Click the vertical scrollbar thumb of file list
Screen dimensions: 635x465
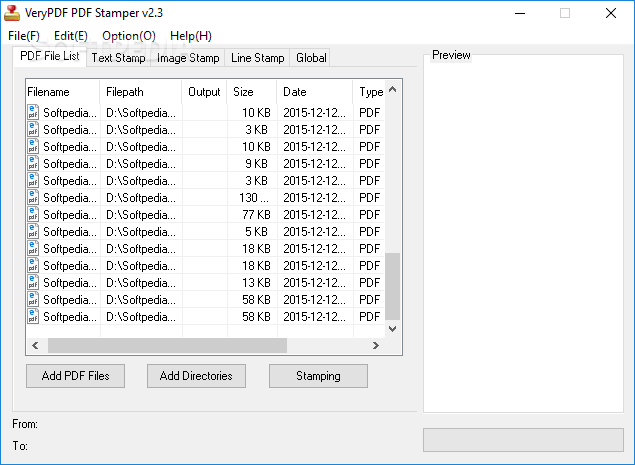pyautogui.click(x=392, y=286)
